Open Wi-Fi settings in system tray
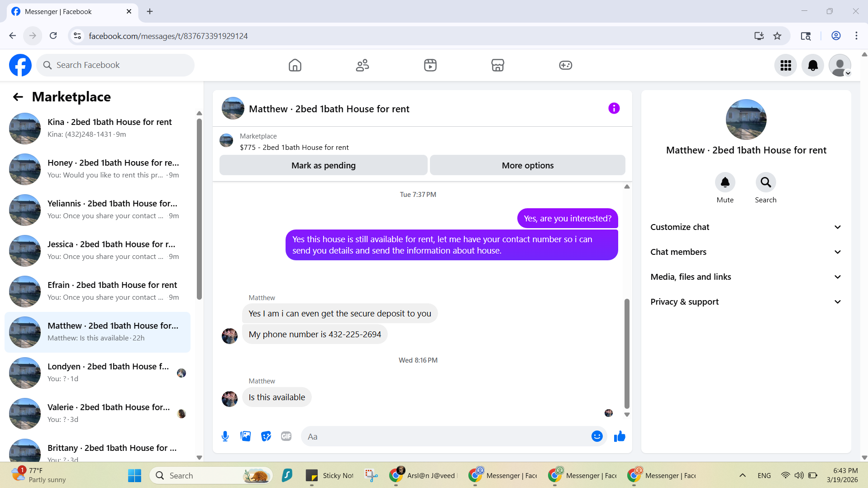868x488 pixels. point(785,475)
